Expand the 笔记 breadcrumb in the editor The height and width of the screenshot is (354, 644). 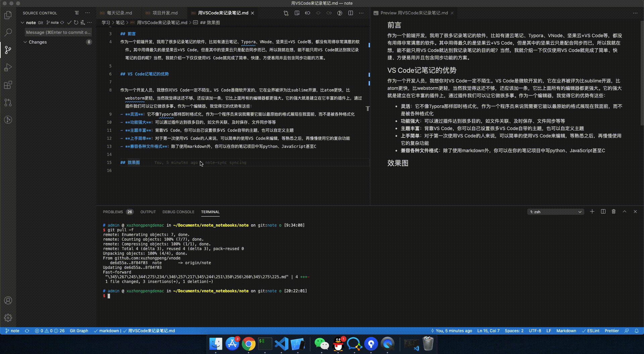click(119, 22)
